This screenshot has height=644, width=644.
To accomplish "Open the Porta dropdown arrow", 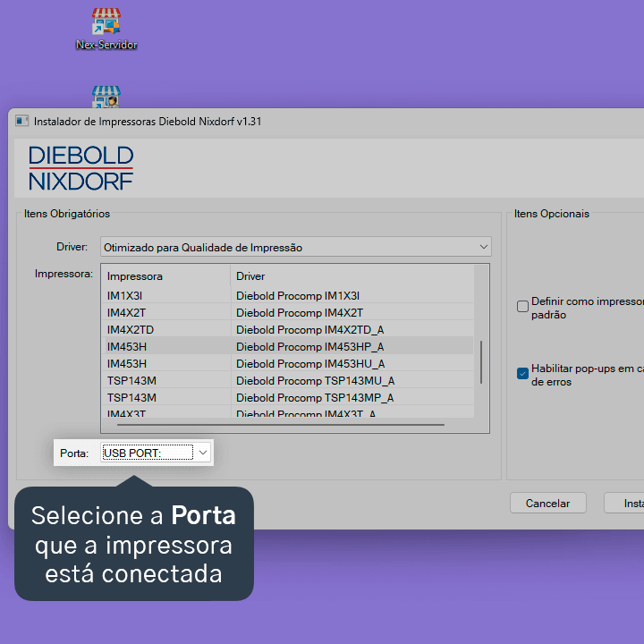I will (202, 453).
